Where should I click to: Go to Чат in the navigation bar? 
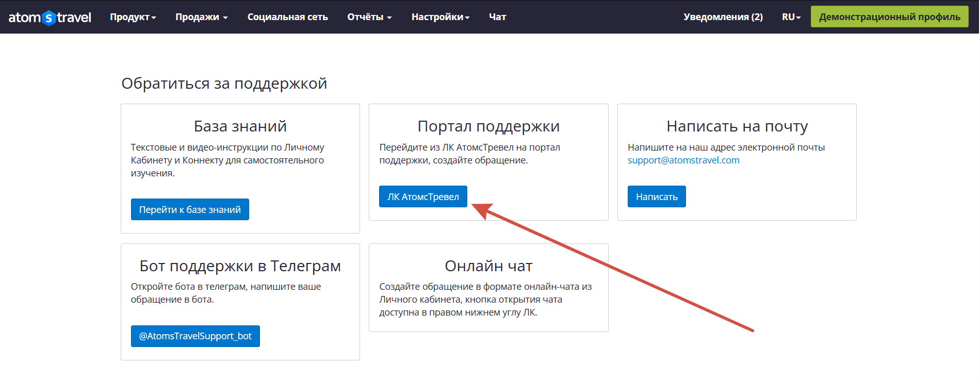click(x=497, y=17)
